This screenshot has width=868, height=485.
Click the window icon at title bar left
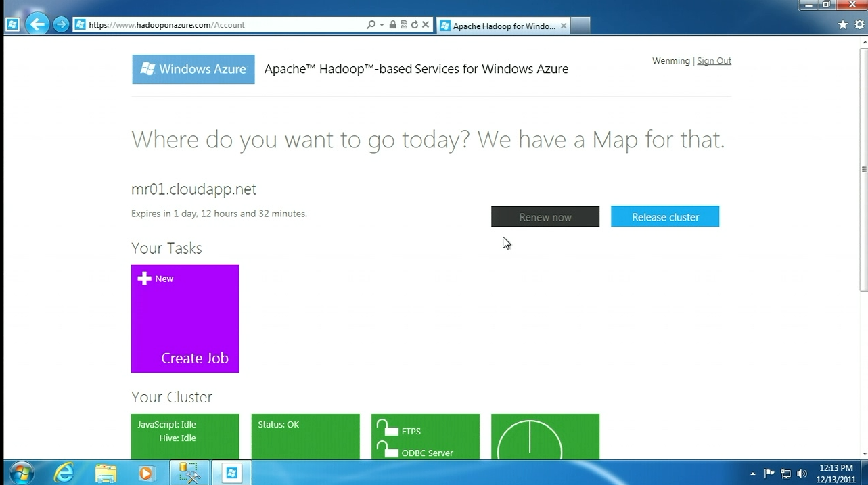(12, 25)
